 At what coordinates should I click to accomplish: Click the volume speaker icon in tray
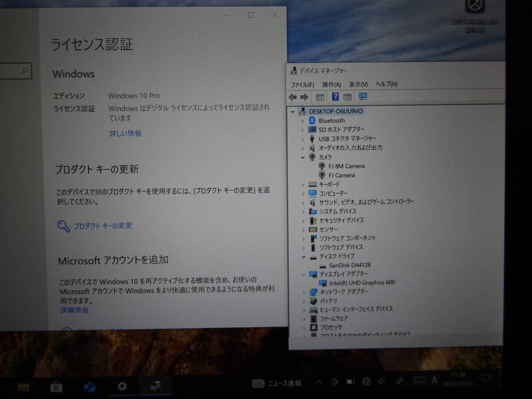click(x=382, y=381)
